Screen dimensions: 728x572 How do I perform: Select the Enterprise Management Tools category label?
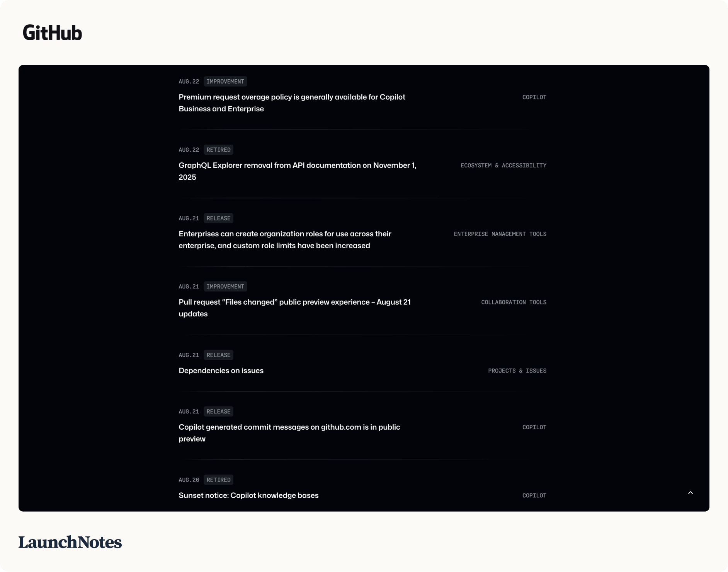pyautogui.click(x=500, y=234)
